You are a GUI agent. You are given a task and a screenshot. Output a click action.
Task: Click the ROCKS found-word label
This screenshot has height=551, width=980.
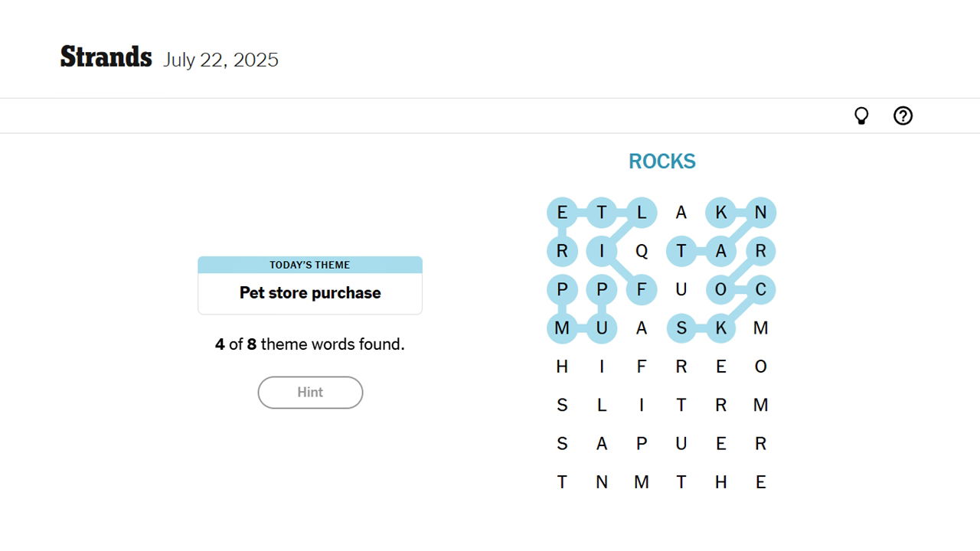tap(662, 161)
